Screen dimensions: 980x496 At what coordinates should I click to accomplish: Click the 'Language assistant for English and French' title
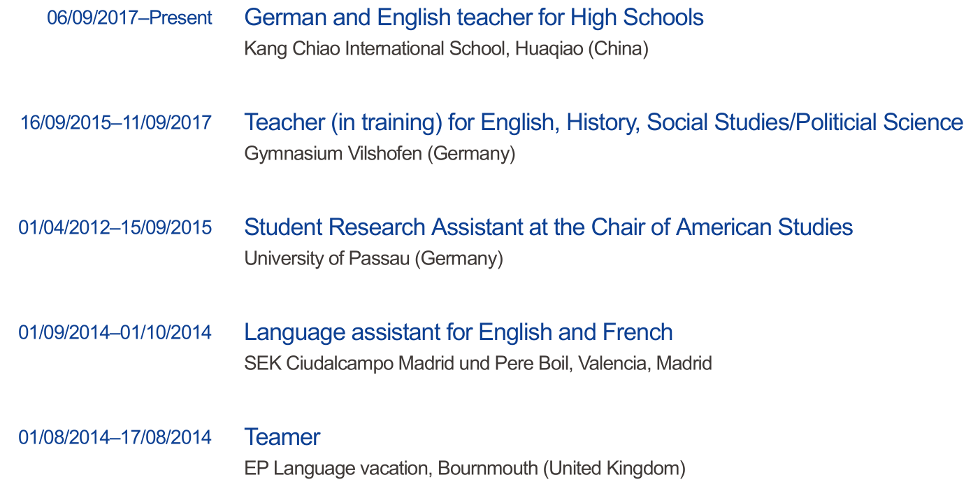click(458, 332)
